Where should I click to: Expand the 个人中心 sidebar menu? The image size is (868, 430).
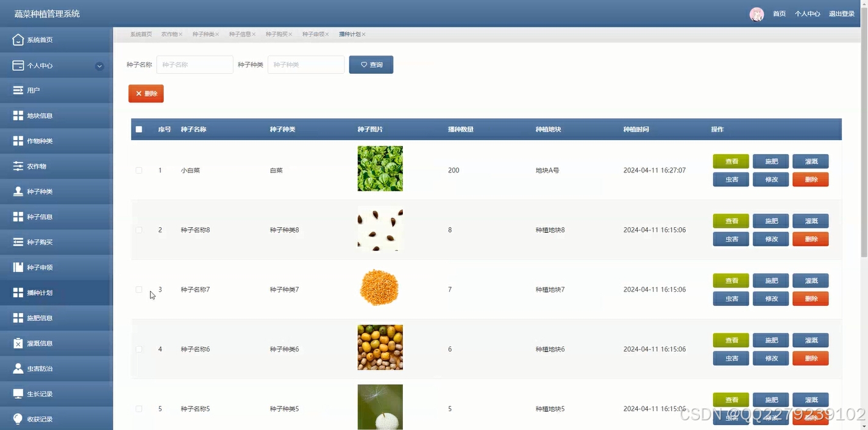(x=56, y=65)
